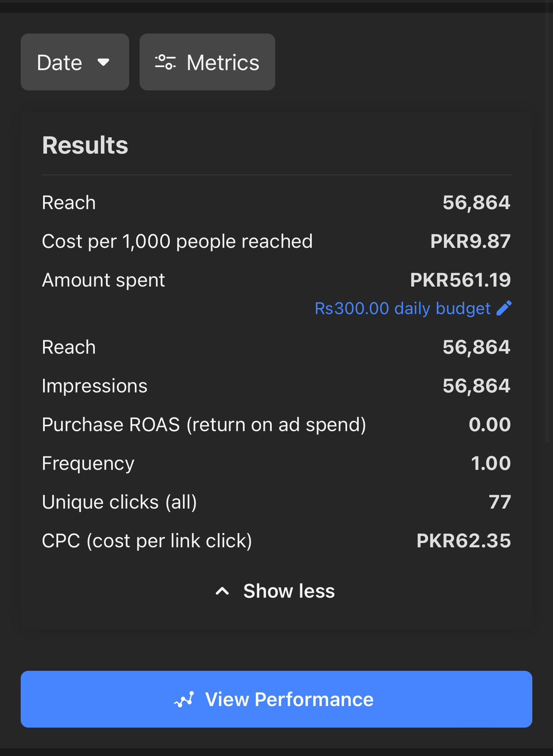
Task: Click the upward chevron beside Show less
Action: point(222,591)
